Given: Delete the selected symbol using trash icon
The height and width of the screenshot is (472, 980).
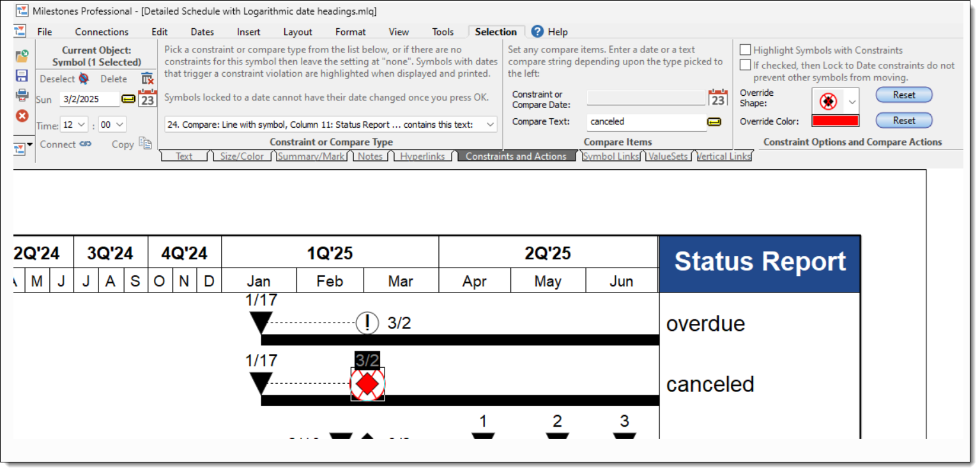Looking at the screenshot, I should click(x=147, y=79).
